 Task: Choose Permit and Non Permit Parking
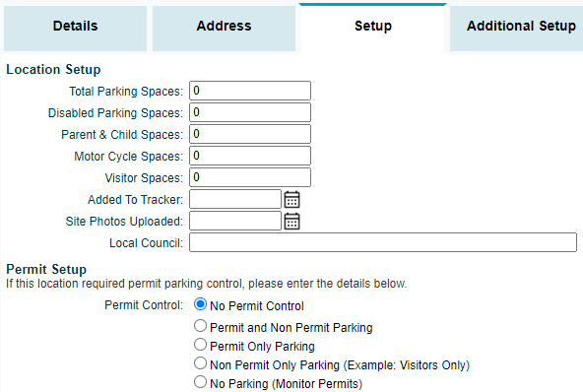click(200, 326)
